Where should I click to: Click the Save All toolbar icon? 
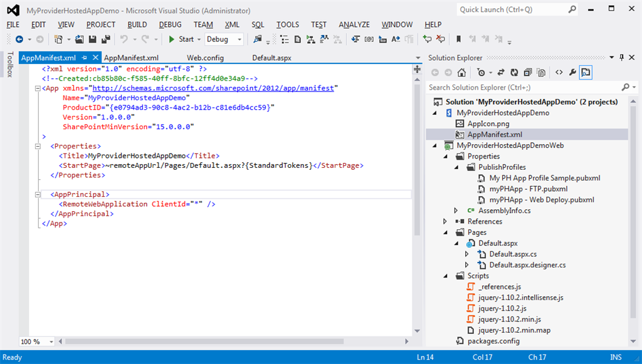tap(106, 39)
